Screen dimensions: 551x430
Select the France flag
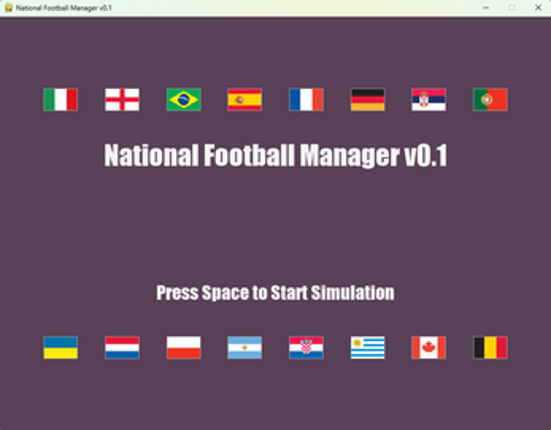point(306,99)
